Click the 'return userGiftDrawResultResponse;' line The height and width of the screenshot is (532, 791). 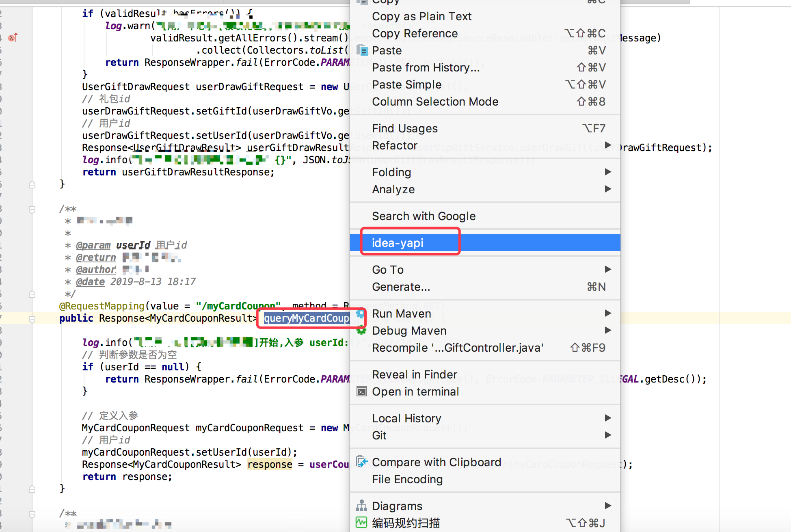coord(178,172)
